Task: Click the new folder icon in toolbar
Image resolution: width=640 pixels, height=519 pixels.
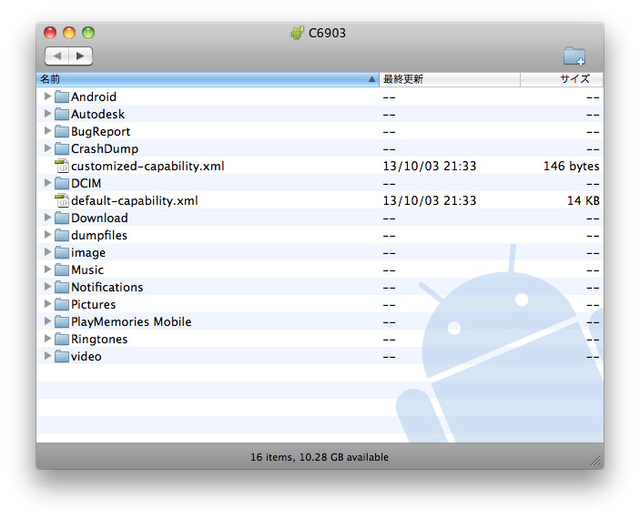Action: click(574, 56)
